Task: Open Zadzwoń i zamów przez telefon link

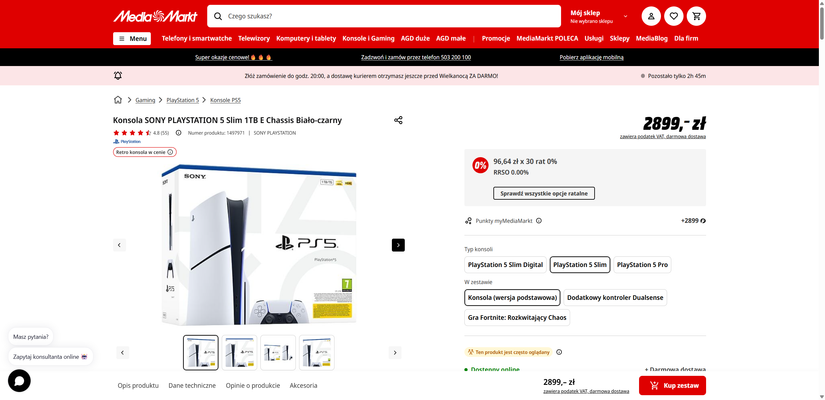Action: click(x=416, y=57)
